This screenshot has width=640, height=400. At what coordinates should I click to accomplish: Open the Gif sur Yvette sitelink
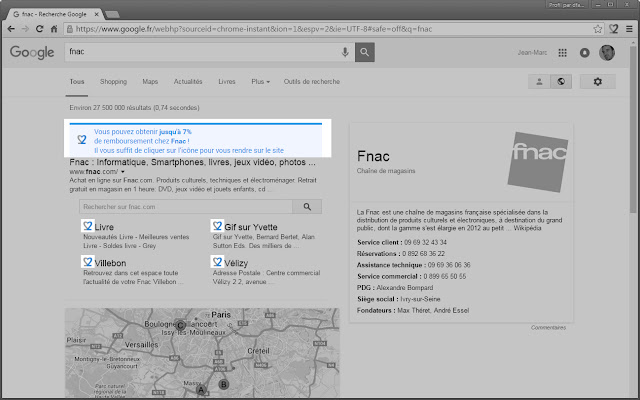pos(251,227)
